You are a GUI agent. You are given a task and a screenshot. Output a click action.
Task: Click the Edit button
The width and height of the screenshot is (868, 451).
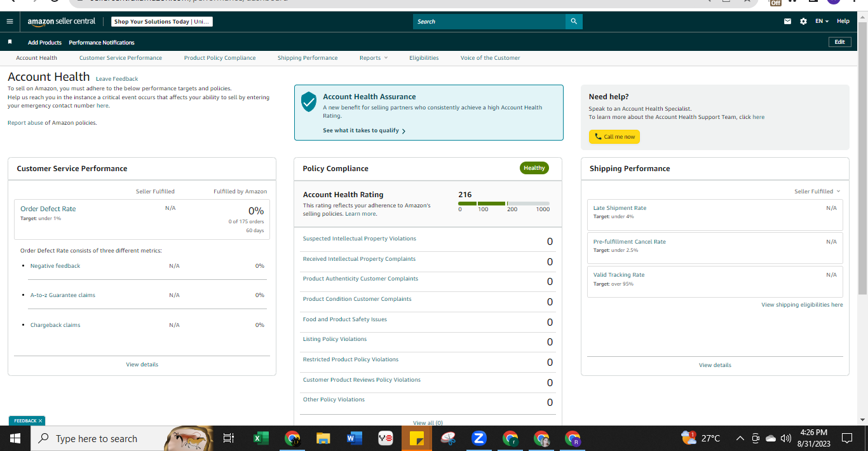tap(839, 42)
